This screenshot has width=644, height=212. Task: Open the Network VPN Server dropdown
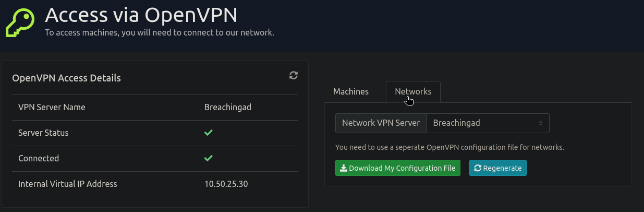pos(488,123)
